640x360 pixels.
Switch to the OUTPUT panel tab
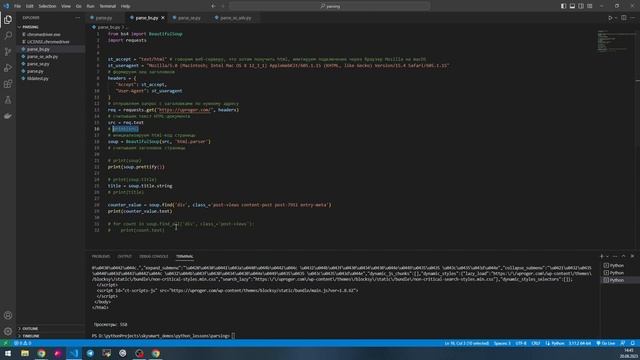tap(124, 256)
